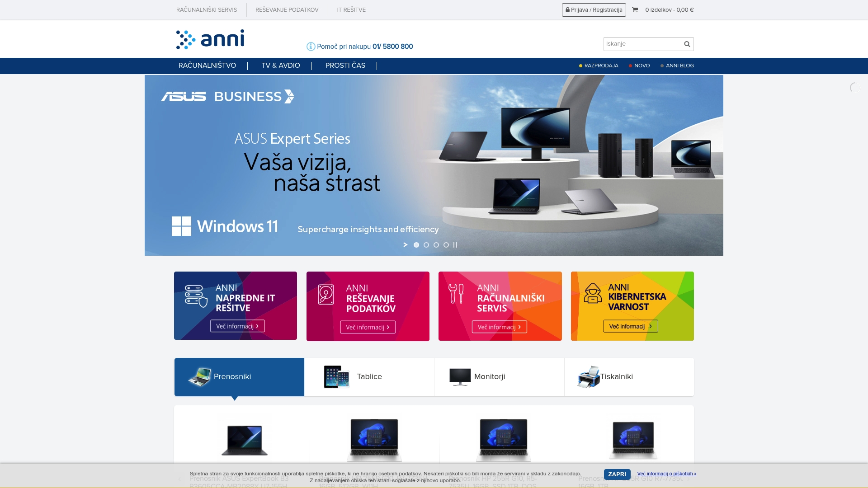This screenshot has height=488, width=868.
Task: Open the TV & AVDIO dropdown
Action: (280, 66)
